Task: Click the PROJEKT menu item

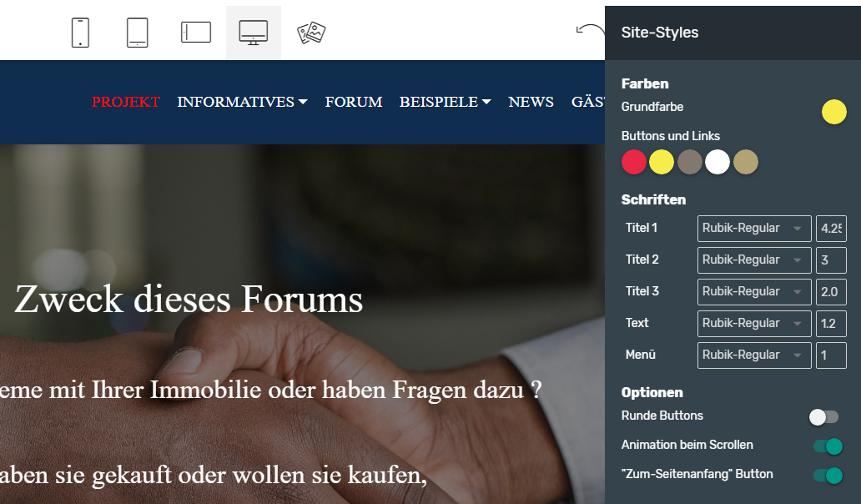Action: point(125,102)
